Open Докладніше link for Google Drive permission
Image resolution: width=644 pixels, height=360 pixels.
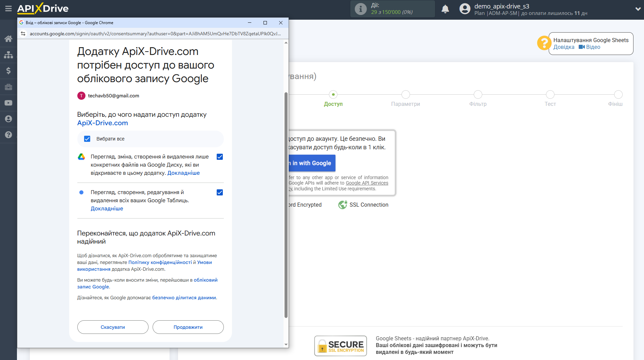pyautogui.click(x=183, y=173)
